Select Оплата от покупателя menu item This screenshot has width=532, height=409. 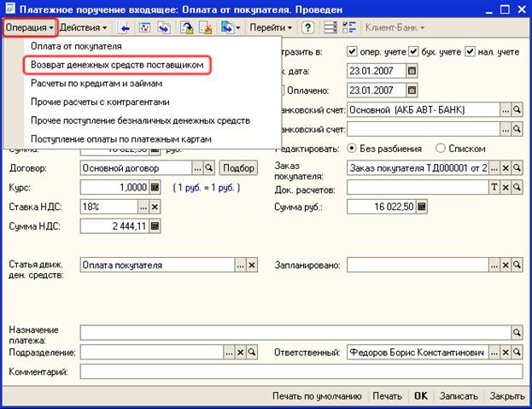pos(76,46)
